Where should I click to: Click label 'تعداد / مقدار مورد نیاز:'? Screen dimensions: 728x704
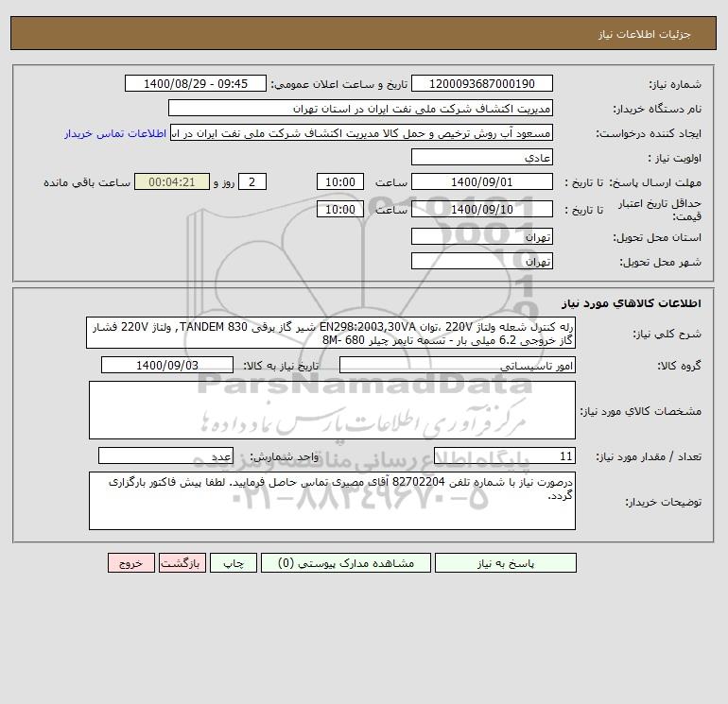(x=649, y=456)
